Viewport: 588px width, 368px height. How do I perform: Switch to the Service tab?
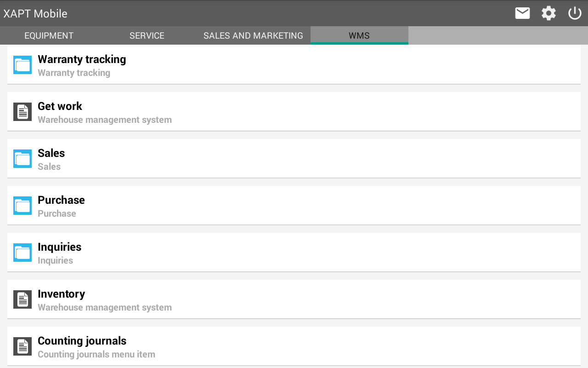[x=147, y=35]
